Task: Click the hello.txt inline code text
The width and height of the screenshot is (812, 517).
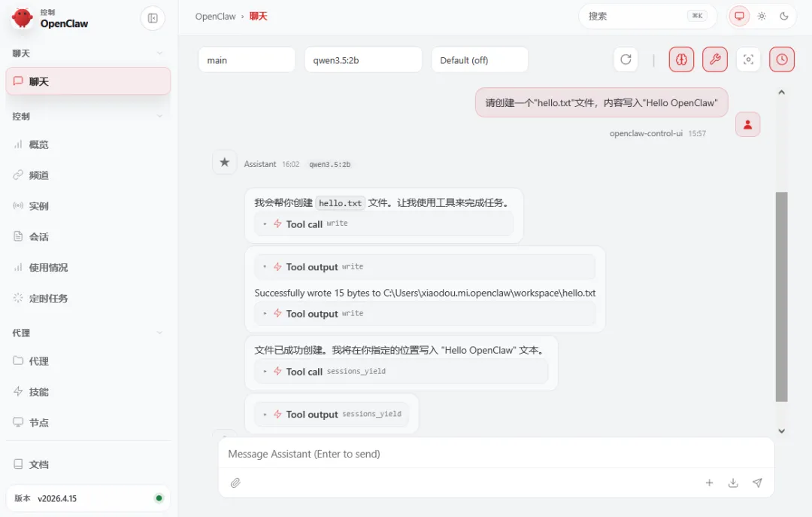Action: 341,203
